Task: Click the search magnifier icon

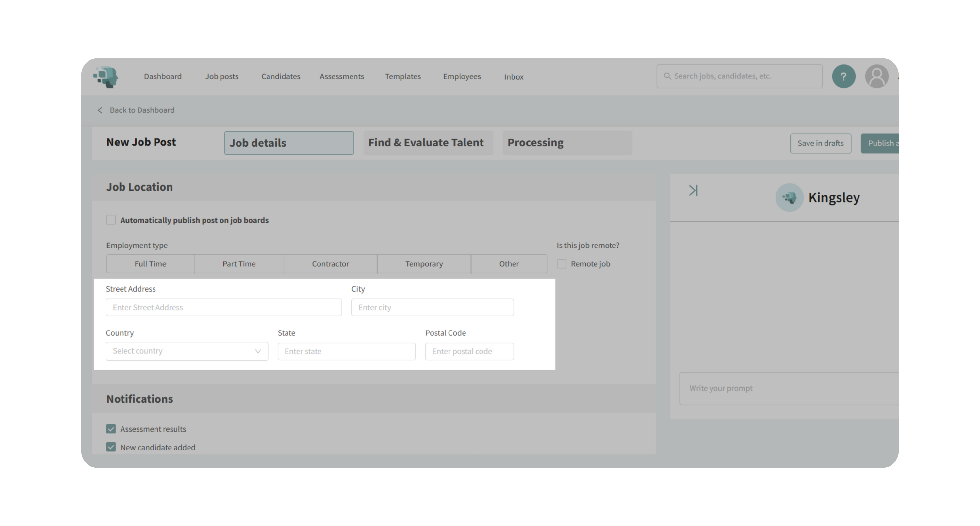Action: [x=667, y=76]
